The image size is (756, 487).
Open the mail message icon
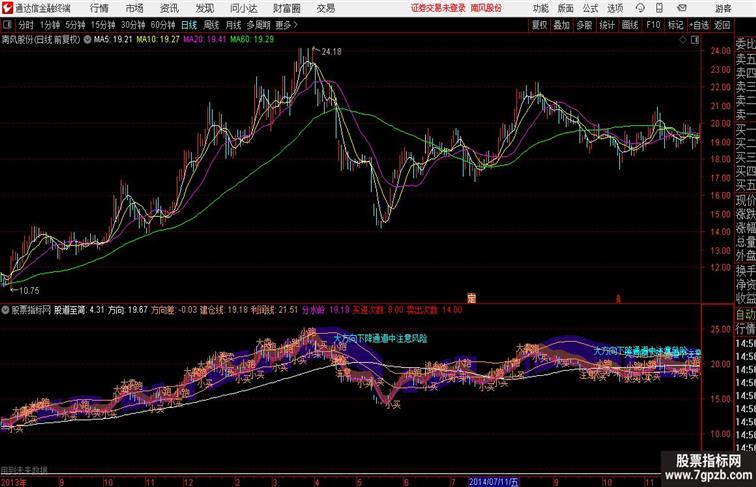click(x=682, y=8)
